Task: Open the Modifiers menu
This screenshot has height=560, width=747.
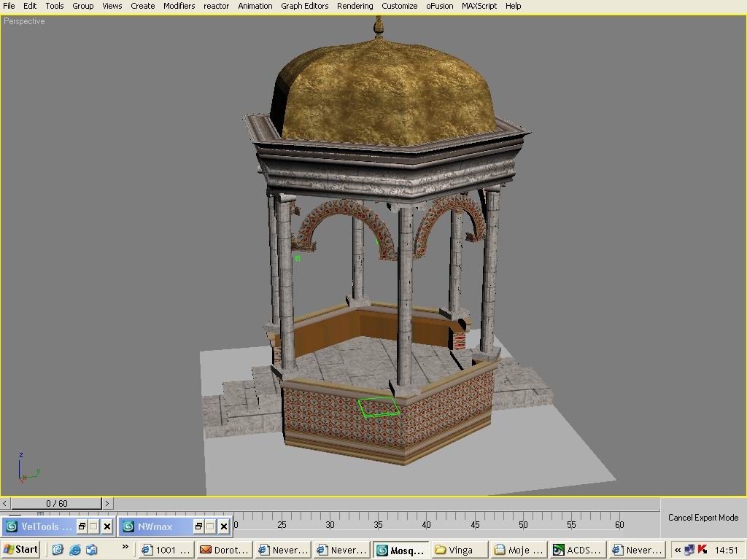Action: [179, 6]
